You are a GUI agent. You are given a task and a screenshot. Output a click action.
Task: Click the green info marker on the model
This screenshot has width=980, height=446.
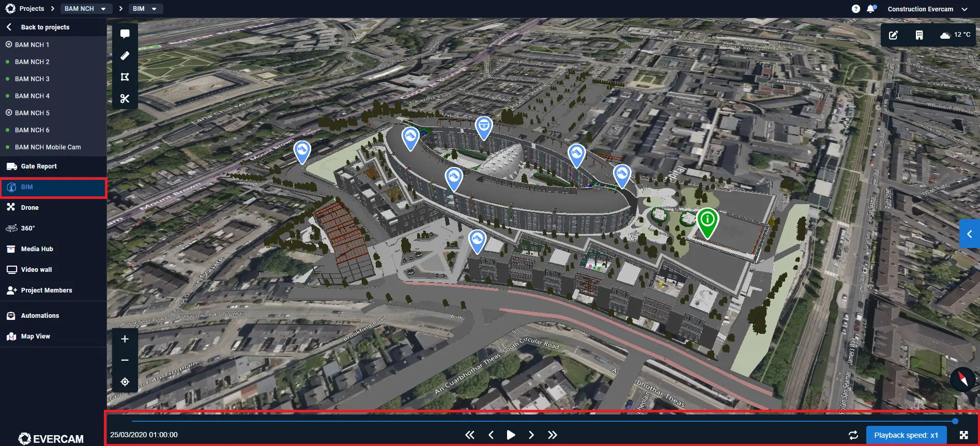point(707,222)
